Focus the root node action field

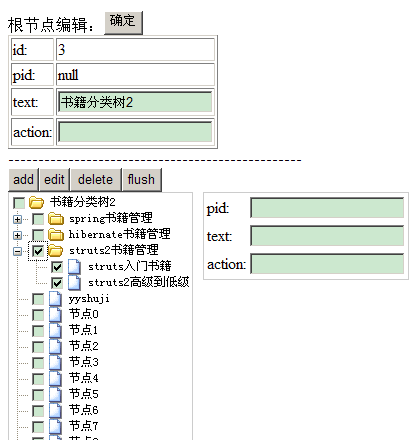(135, 132)
